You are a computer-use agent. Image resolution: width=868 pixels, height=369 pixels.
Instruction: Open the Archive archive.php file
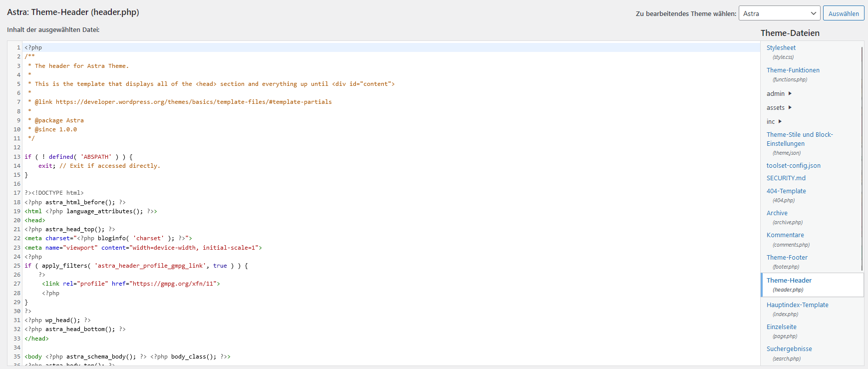click(777, 213)
